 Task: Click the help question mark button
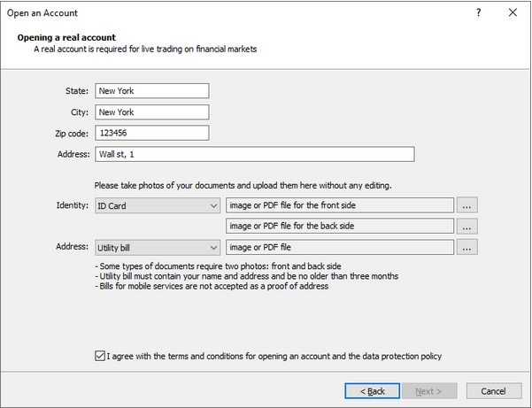[x=479, y=13]
